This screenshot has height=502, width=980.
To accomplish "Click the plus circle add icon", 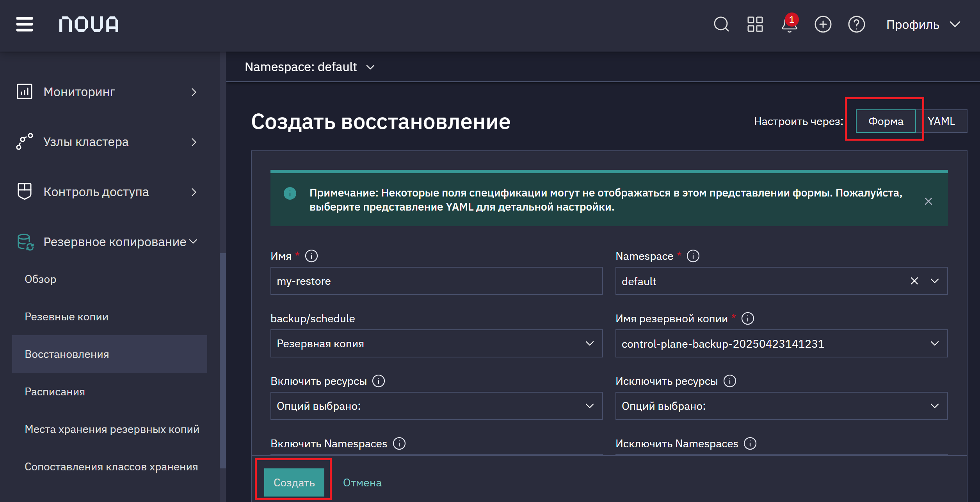I will click(823, 24).
